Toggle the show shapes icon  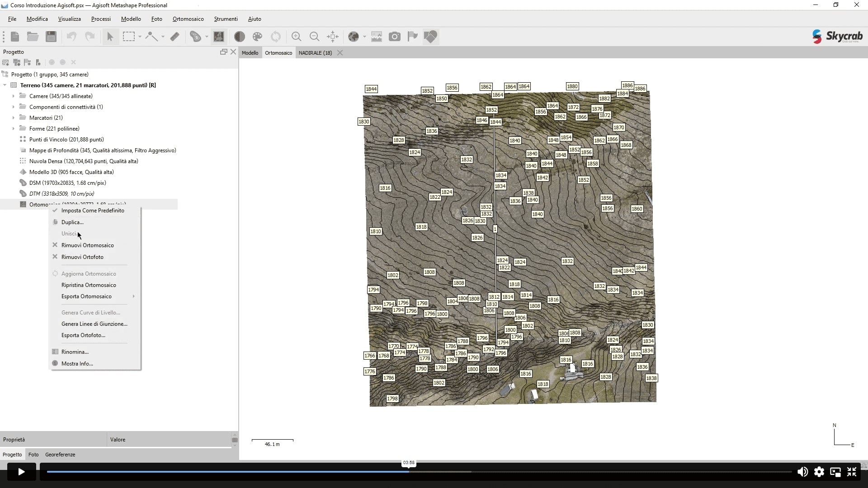point(430,37)
